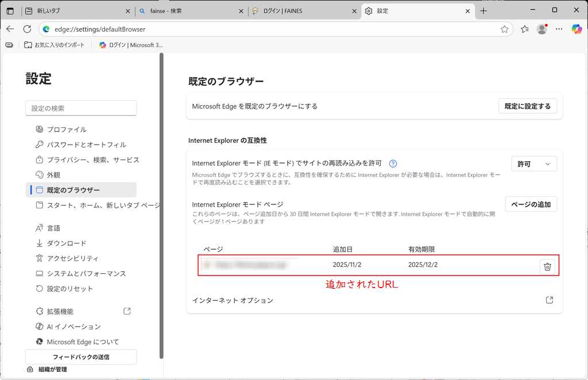Click the browser refresh icon
Image resolution: width=588 pixels, height=380 pixels.
[27, 29]
